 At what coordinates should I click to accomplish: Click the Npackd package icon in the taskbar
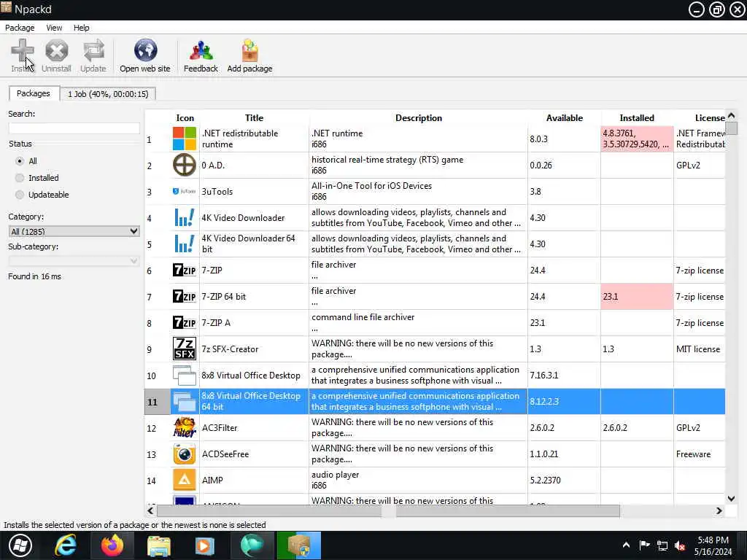(x=298, y=545)
